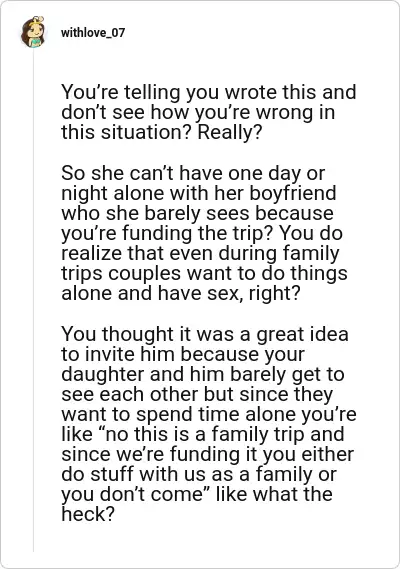Click the text line "alone and have sex, right?"
400x569 pixels.
(181, 293)
